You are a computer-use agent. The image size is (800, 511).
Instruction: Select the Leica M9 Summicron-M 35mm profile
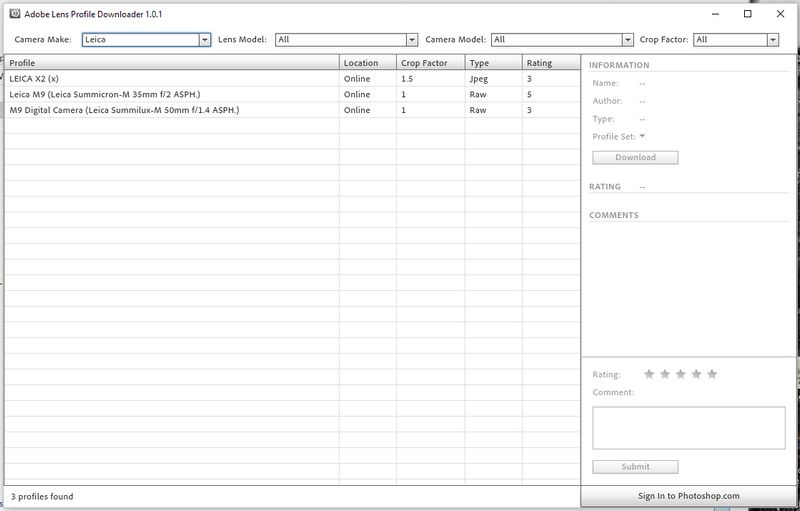(292, 94)
